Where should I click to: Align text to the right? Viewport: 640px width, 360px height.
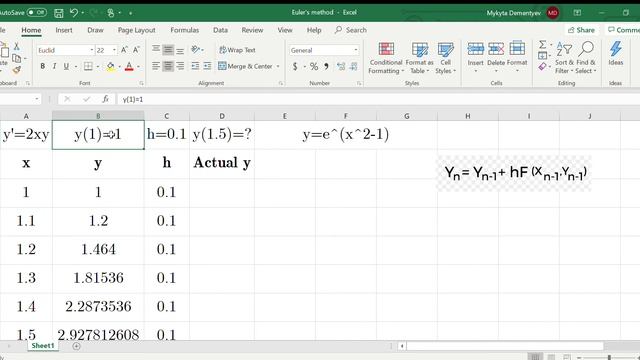point(180,66)
